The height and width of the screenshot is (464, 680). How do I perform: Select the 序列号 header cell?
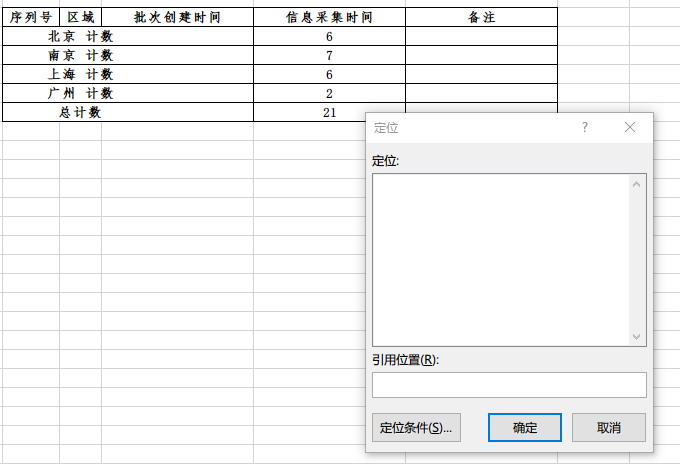click(x=31, y=17)
